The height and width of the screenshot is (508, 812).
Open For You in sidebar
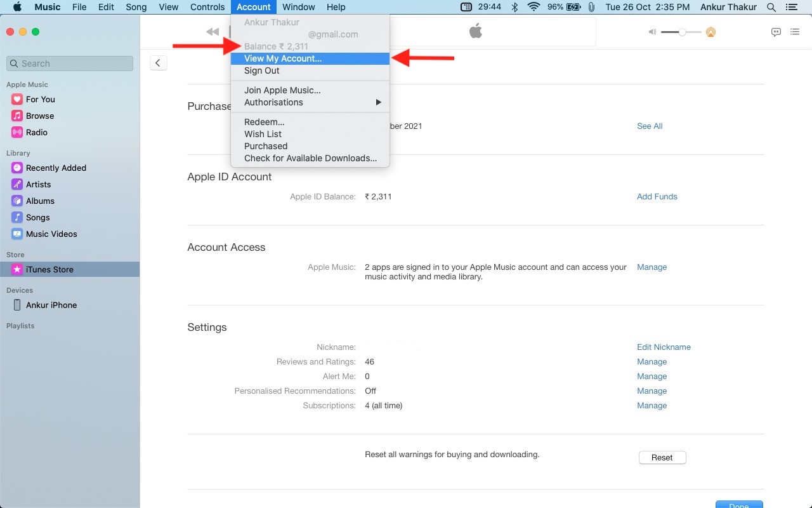[x=41, y=99]
